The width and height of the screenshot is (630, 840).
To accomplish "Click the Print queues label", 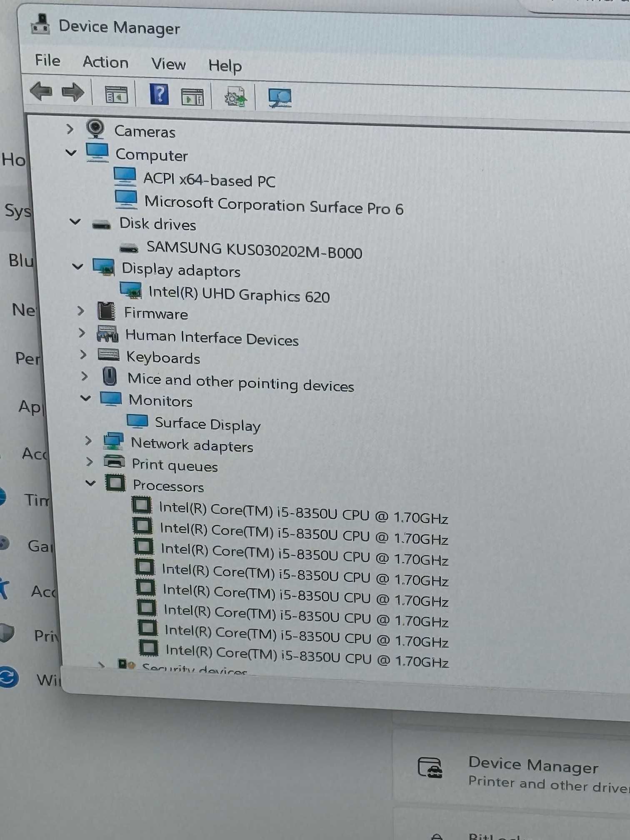I will pyautogui.click(x=175, y=465).
